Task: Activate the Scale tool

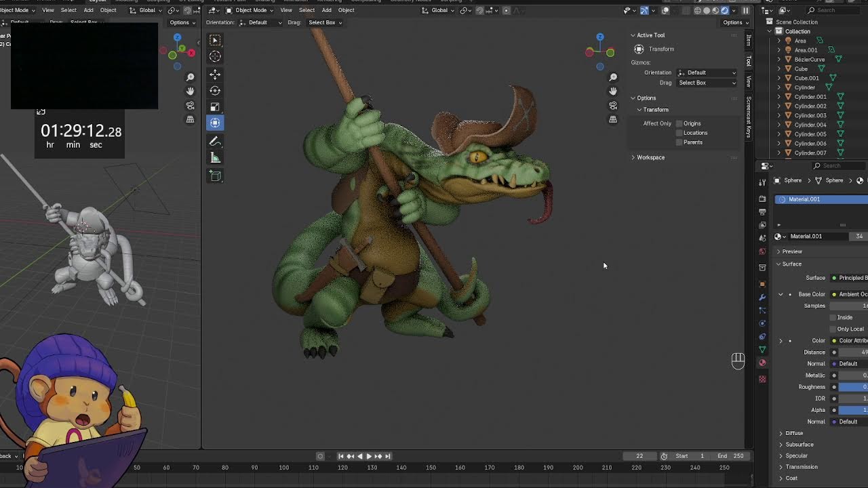Action: (x=215, y=106)
